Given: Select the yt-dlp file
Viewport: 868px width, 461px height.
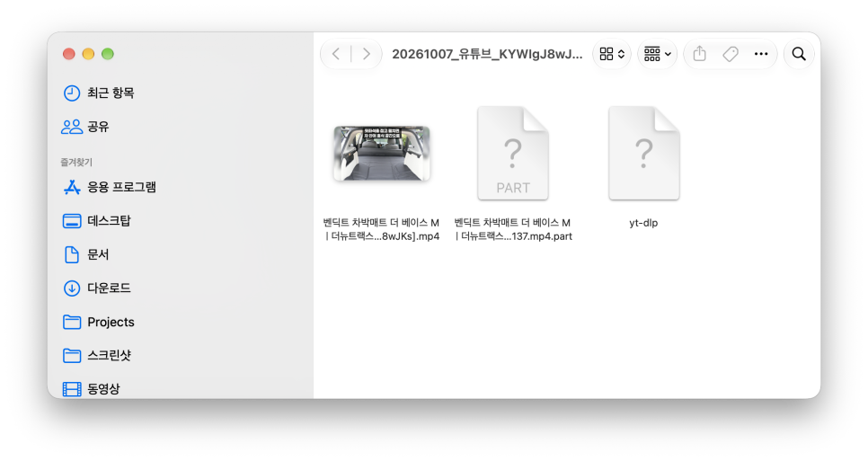Looking at the screenshot, I should tap(643, 154).
